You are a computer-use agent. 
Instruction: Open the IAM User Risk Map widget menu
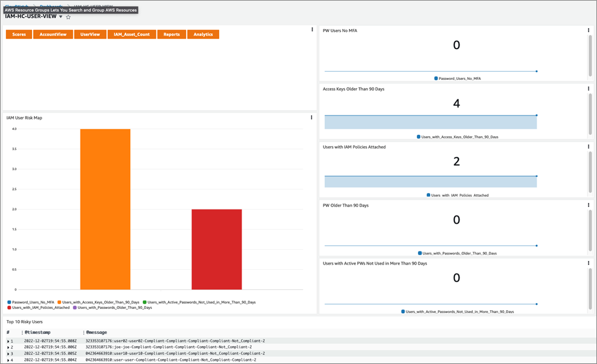click(x=312, y=118)
